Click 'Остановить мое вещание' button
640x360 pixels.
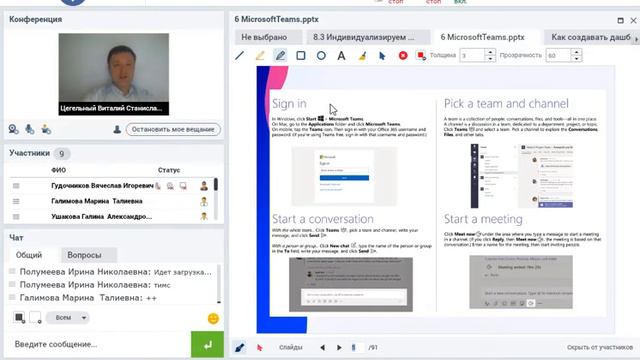pos(173,129)
